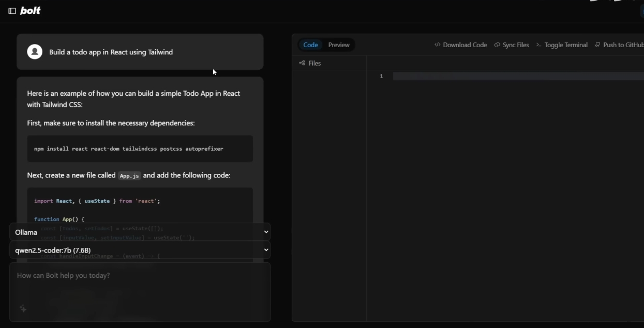Toggle the sidebar panel icon beside bolt logo

(12, 11)
